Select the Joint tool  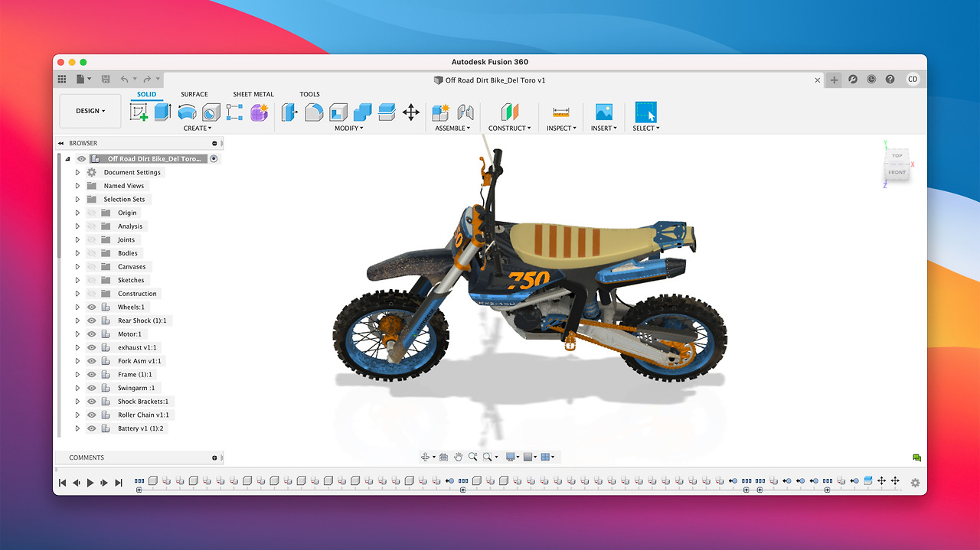(465, 112)
